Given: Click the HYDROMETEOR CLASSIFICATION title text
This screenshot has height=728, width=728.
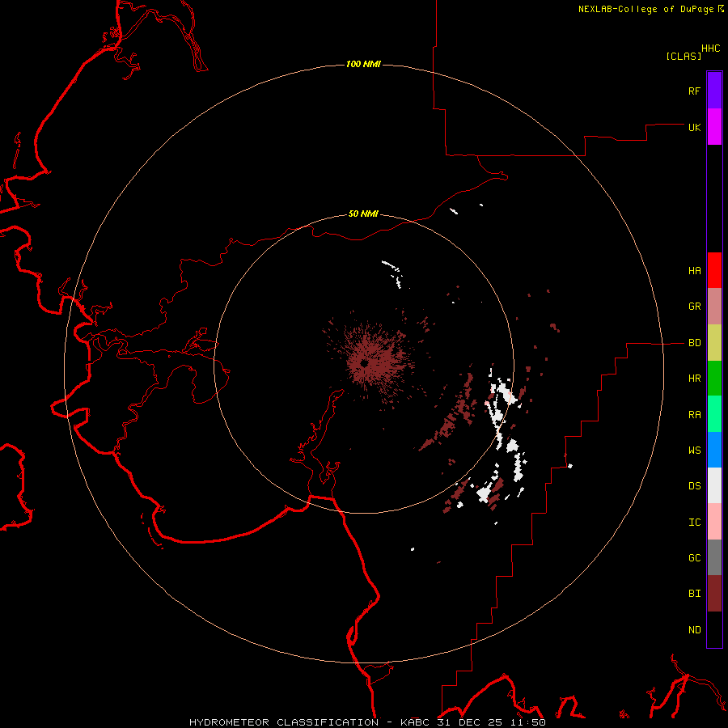Looking at the screenshot, I should (284, 722).
